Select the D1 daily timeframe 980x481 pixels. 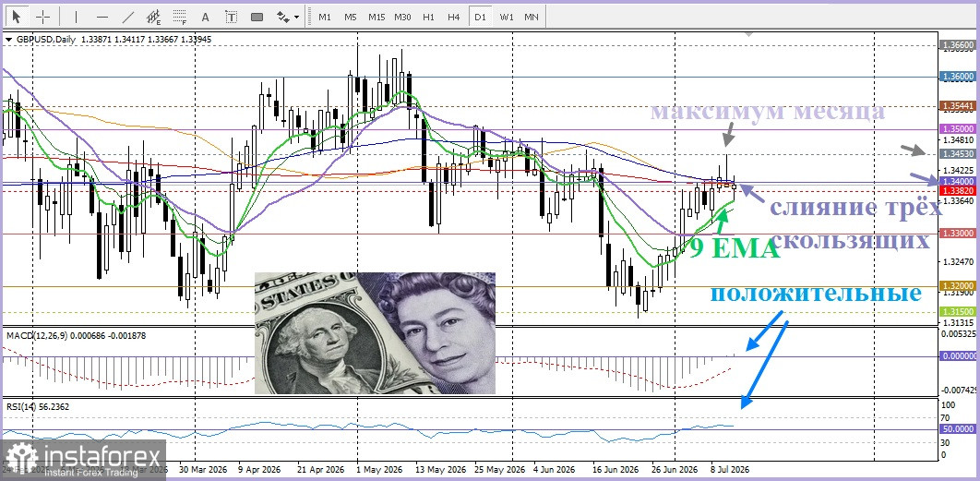(480, 17)
